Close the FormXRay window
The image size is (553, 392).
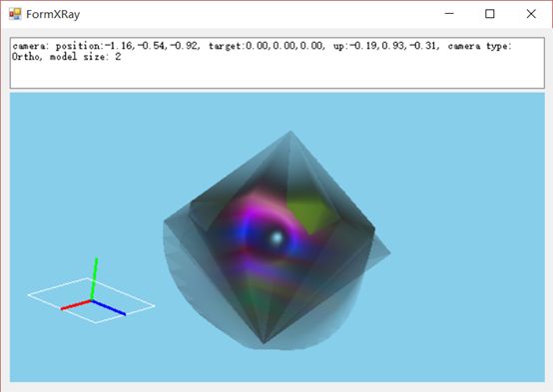[531, 14]
